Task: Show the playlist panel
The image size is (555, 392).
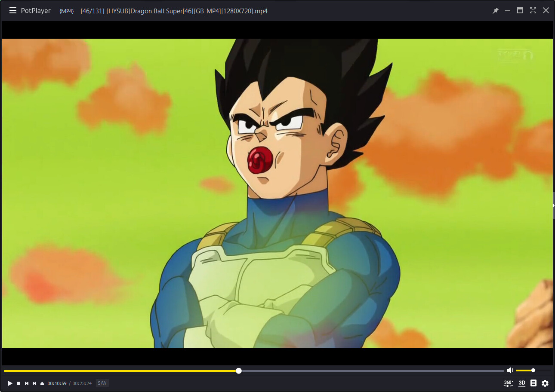Action: [x=533, y=383]
